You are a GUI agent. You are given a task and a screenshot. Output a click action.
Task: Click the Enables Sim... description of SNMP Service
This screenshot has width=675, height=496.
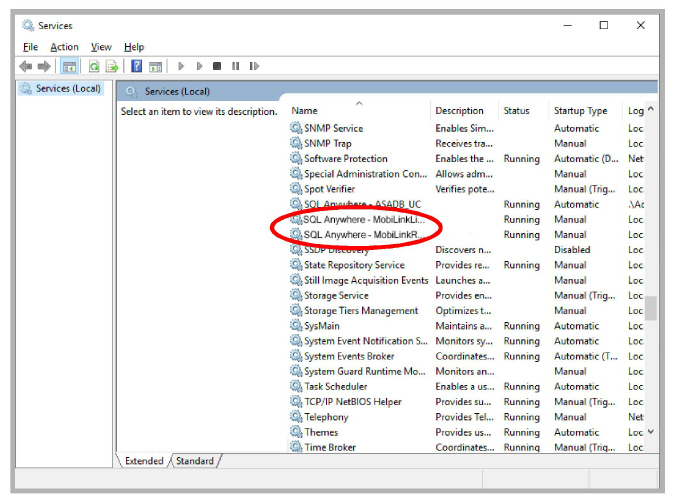click(464, 128)
